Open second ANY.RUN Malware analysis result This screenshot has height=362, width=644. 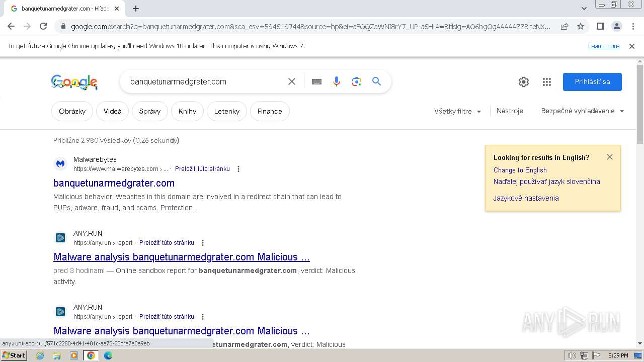182,331
